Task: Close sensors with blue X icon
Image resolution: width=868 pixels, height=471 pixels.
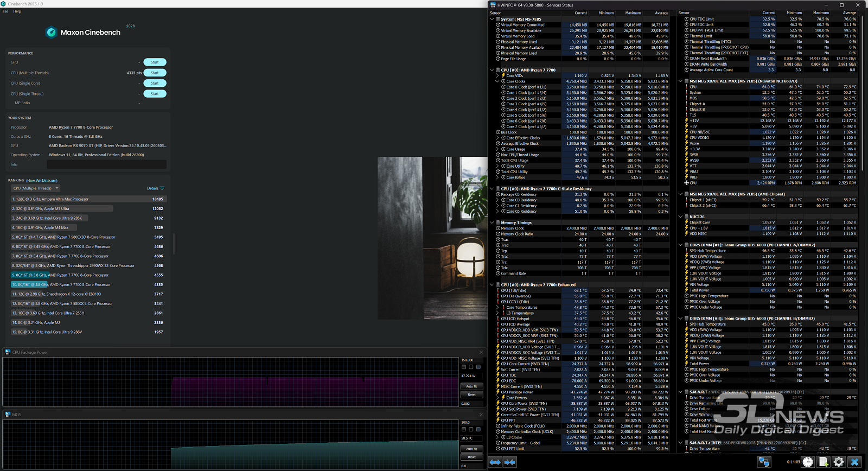Action: (854, 462)
